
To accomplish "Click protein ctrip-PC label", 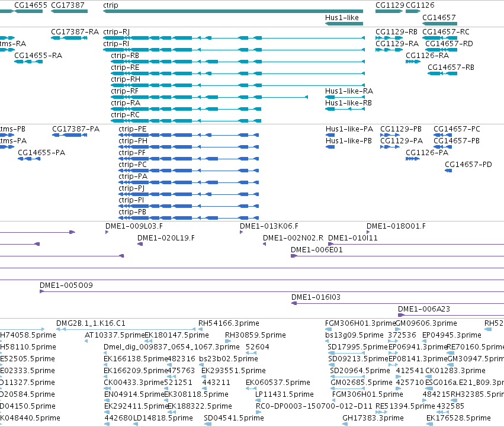I will [133, 165].
